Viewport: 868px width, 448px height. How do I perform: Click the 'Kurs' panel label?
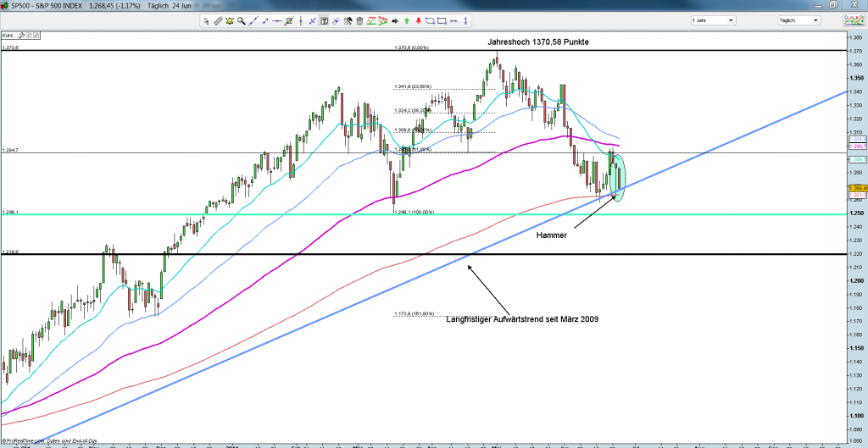click(x=7, y=35)
